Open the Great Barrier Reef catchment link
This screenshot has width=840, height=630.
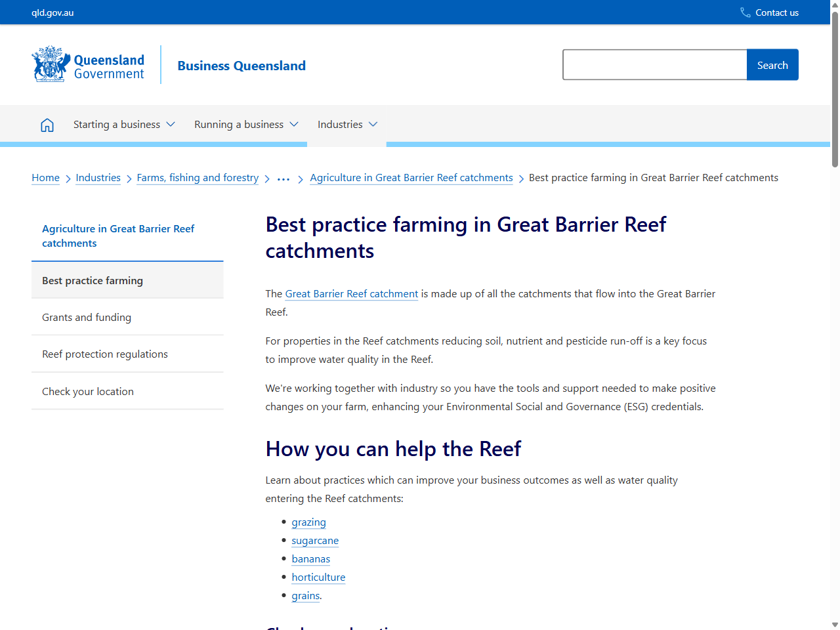coord(351,293)
